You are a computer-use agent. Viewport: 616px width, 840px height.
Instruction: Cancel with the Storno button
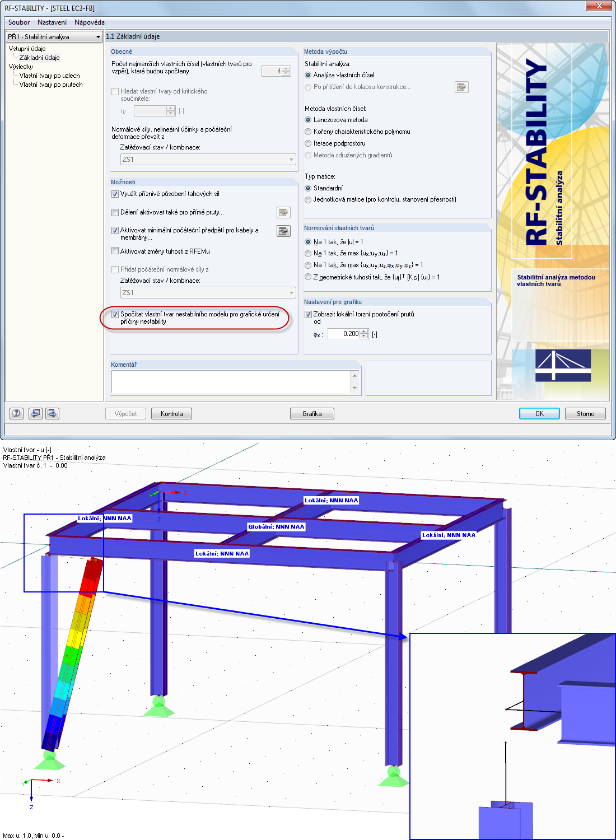[x=586, y=414]
